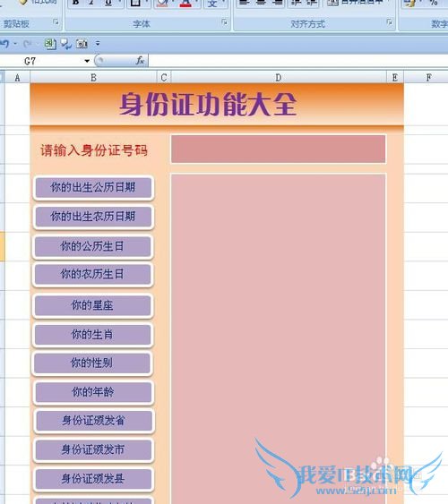The image size is (448, 504).
Task: Click the 你的公历生日 button
Action: pyautogui.click(x=92, y=246)
